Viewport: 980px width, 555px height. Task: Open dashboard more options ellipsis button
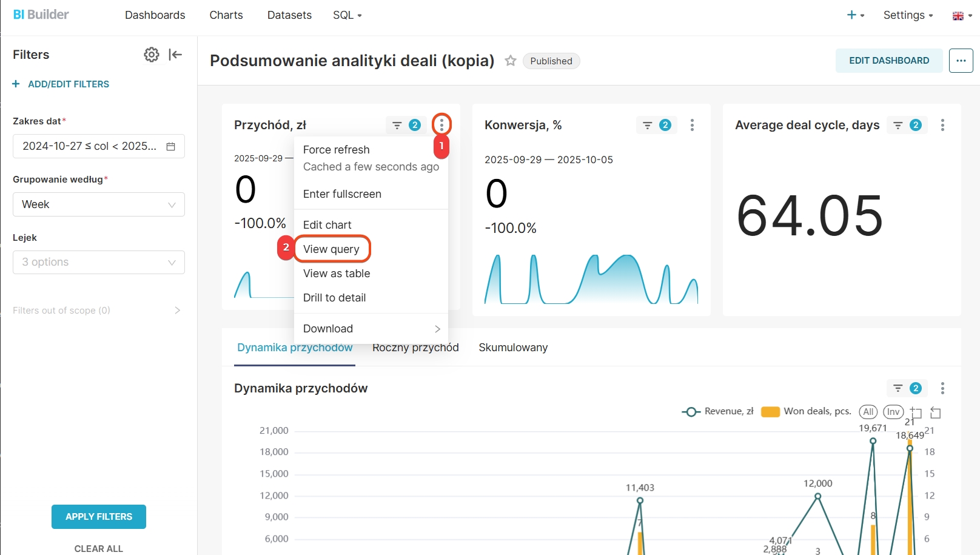click(961, 61)
